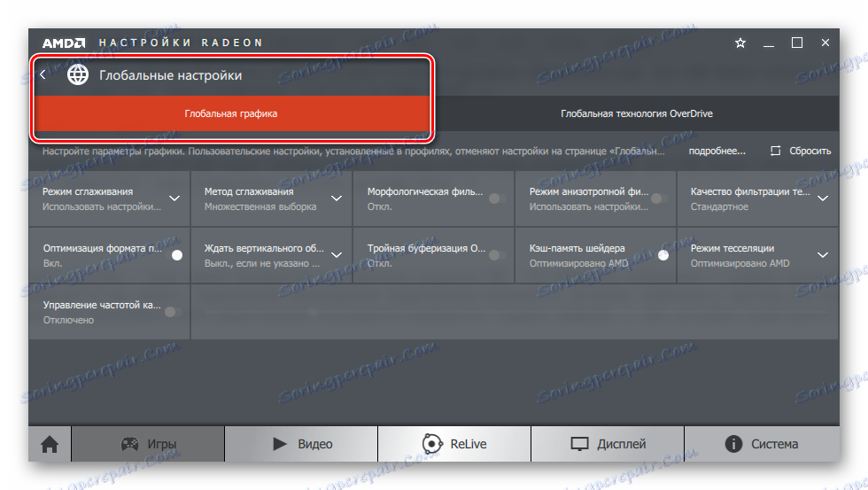Enable Управление частотой кадров switch
Viewport: 868px width, 490px height.
click(174, 312)
